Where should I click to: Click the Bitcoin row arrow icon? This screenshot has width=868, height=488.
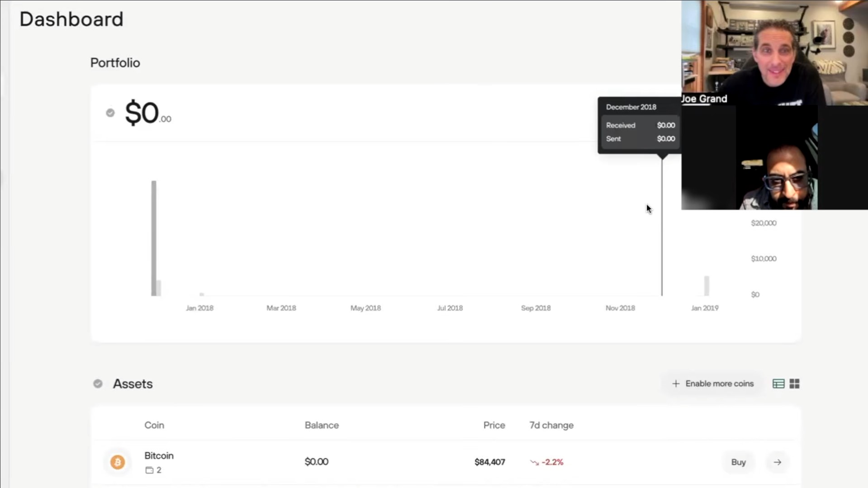point(777,462)
